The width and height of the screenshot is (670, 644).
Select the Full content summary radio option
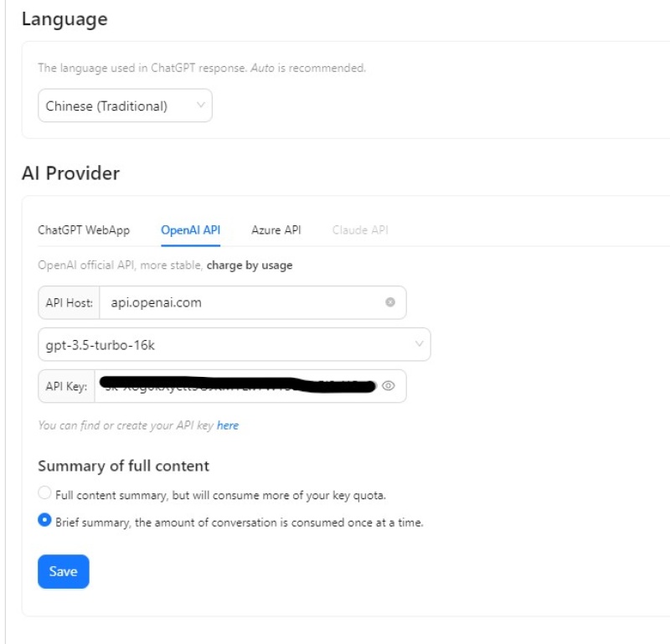pyautogui.click(x=45, y=493)
